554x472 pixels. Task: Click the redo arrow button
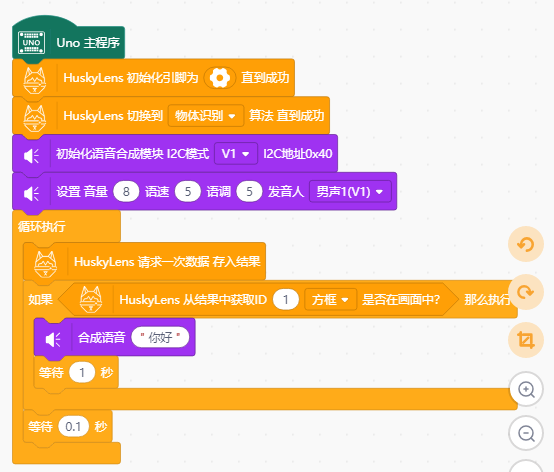pos(526,292)
